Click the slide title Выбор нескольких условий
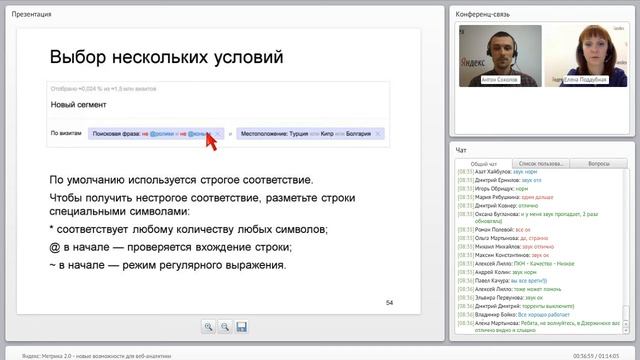The width and height of the screenshot is (640, 360). coord(167,57)
